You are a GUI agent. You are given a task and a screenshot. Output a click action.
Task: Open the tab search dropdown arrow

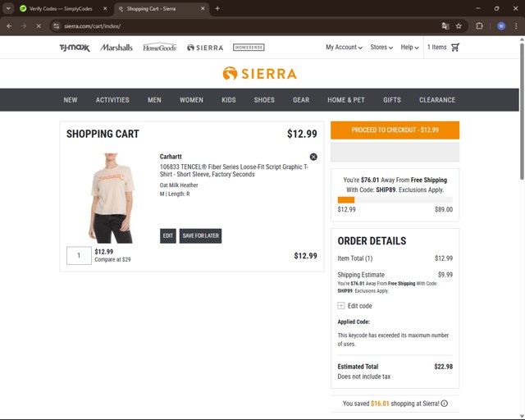pyautogui.click(x=8, y=9)
